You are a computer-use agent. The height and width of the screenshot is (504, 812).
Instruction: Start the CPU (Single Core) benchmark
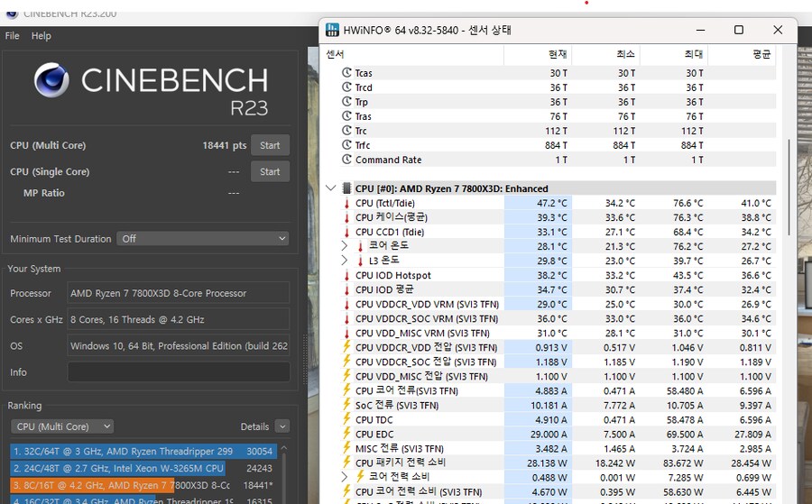tap(270, 171)
